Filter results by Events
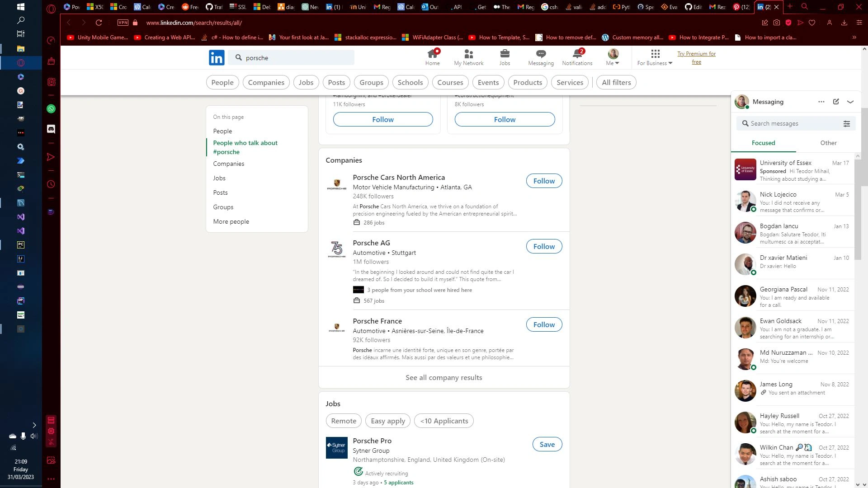 click(488, 82)
